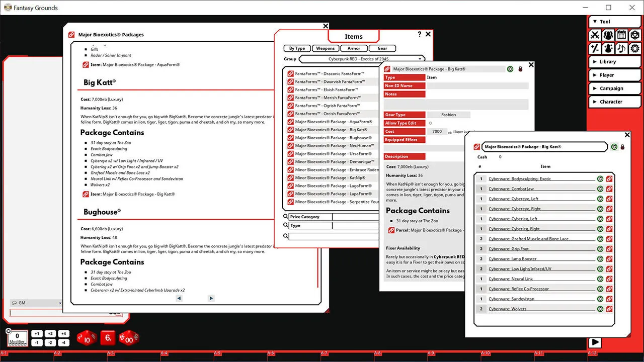Click the Price Category filter field

click(x=356, y=217)
